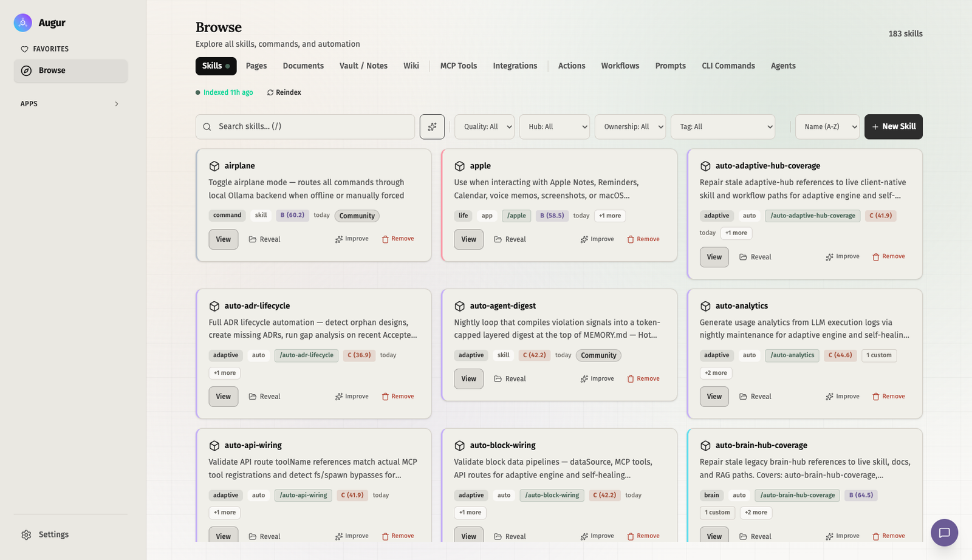Reveal the apple skill folder
This screenshot has width=972, height=560.
(x=510, y=239)
